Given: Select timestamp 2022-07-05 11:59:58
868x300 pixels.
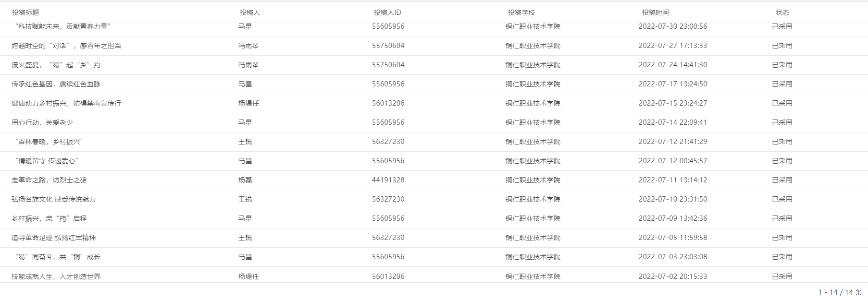Looking at the screenshot, I should pos(673,238).
